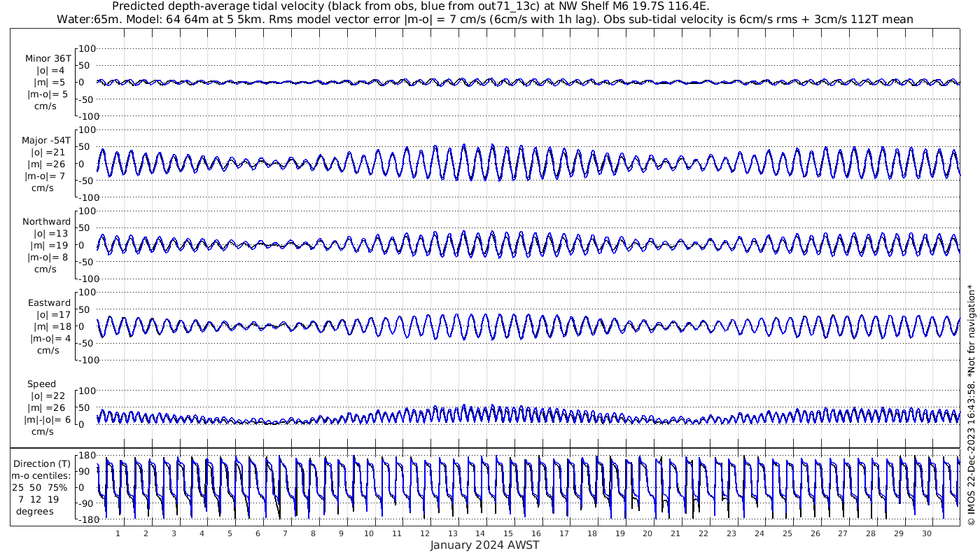
Task: Click the IMOS copyright timestamp text
Action: (x=970, y=405)
